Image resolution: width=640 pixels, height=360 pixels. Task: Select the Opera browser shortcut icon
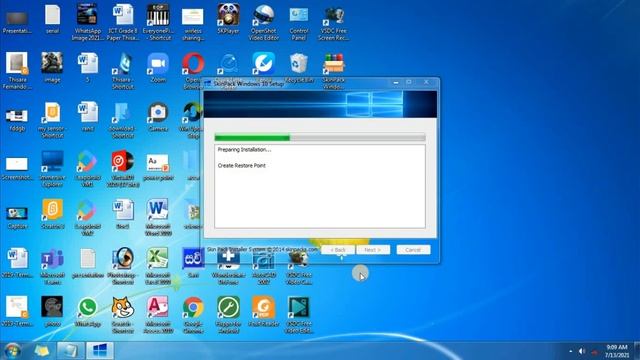[193, 71]
